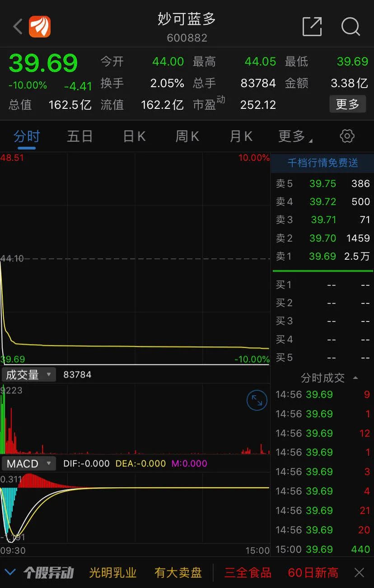Go back using the left arrow
The height and width of the screenshot is (588, 374).
coord(18,27)
